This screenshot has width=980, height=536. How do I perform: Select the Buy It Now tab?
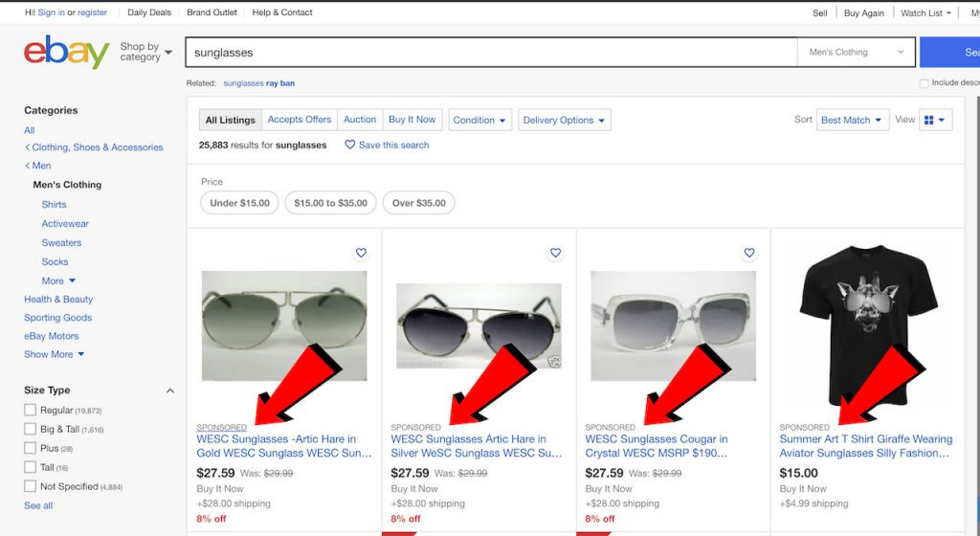point(412,120)
